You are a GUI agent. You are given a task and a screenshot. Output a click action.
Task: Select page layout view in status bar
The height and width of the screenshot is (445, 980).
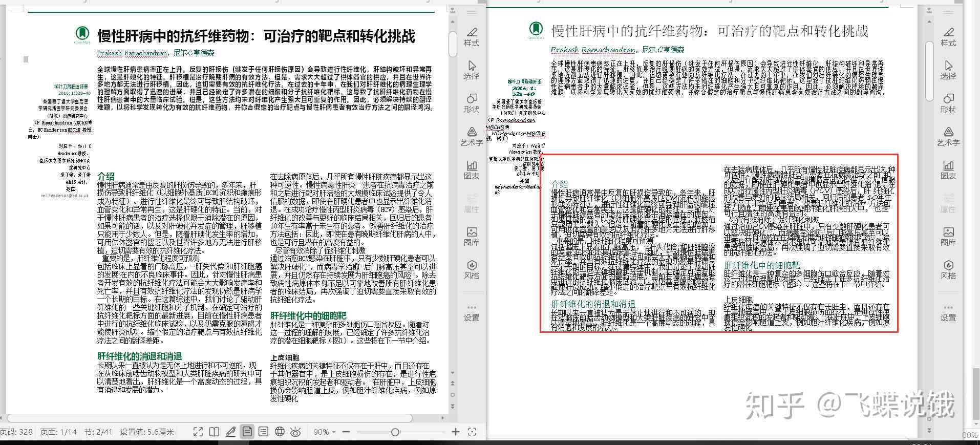[247, 432]
